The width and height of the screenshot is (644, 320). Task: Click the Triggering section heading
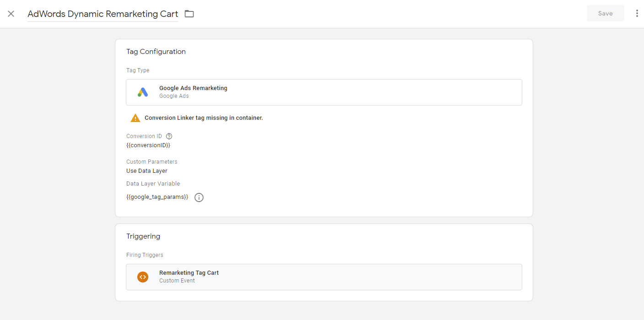pyautogui.click(x=143, y=236)
